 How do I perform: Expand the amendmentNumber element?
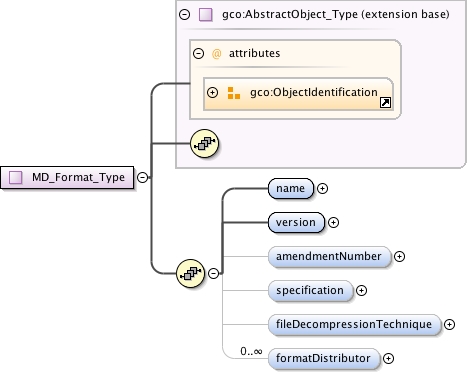pyautogui.click(x=399, y=257)
